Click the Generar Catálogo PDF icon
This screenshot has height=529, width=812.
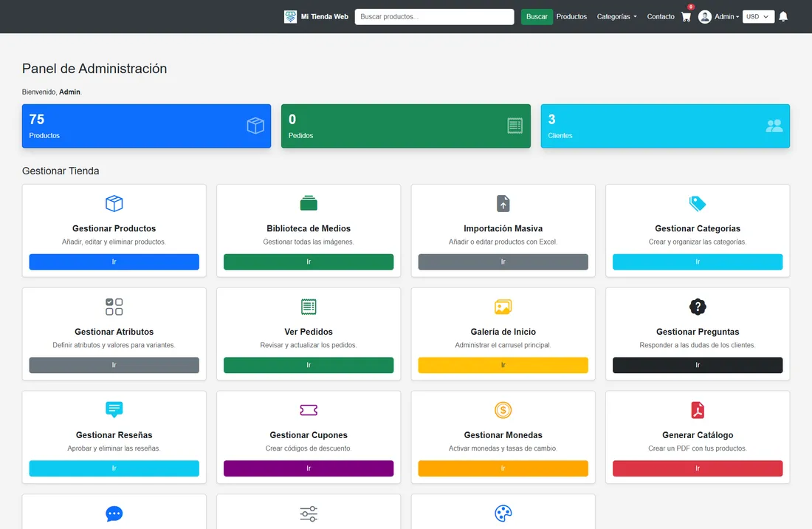(x=698, y=410)
